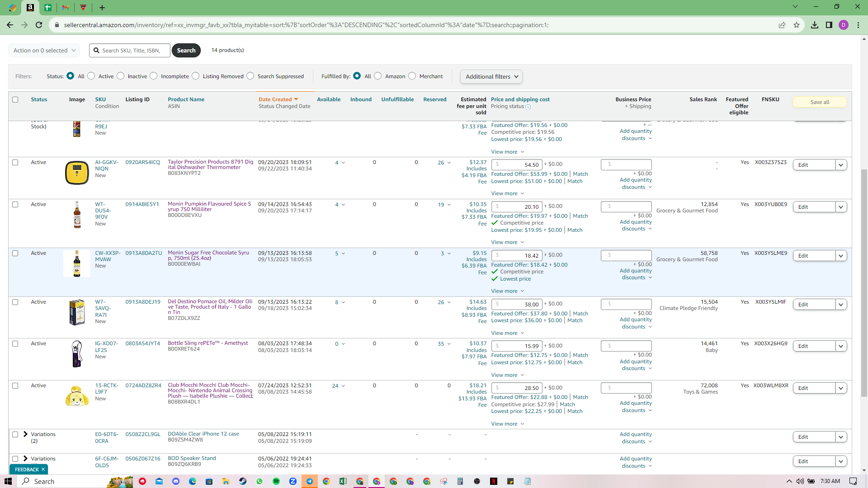Image resolution: width=868 pixels, height=488 pixels.
Task: Open Edit dropdown arrow for Taylor Thermometer
Action: (841, 165)
